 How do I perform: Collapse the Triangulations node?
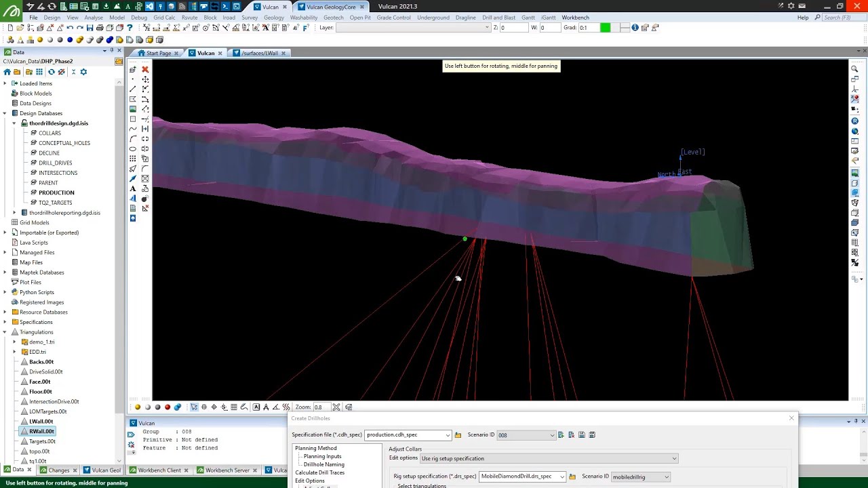pyautogui.click(x=5, y=332)
